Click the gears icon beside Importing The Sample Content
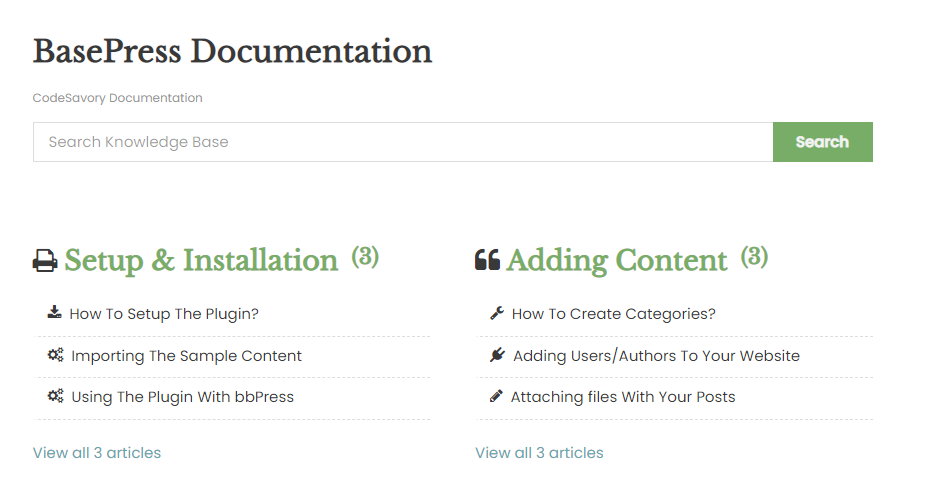Screen dimensions: 949x482 coord(55,355)
